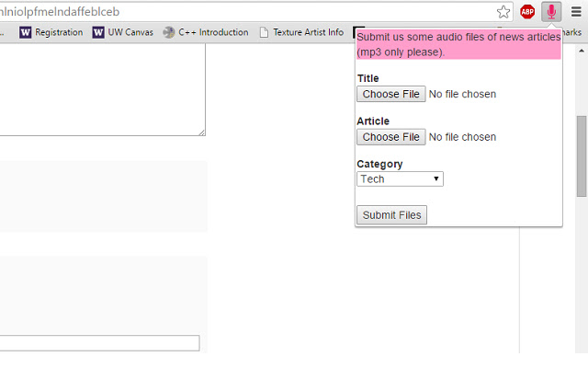Open the Texture Artist Info bookmark

click(301, 32)
